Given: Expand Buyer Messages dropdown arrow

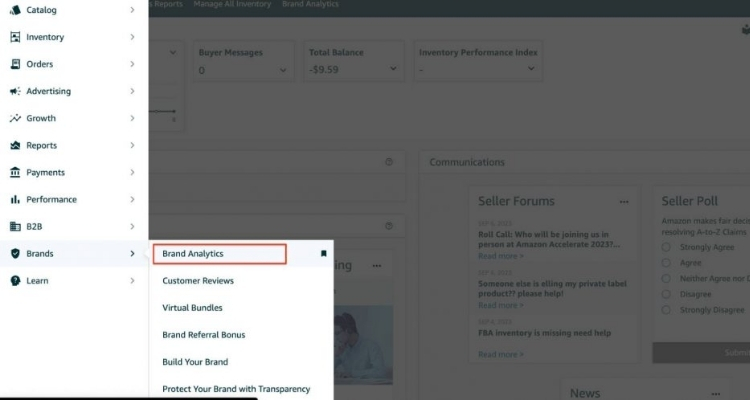Looking at the screenshot, I should (283, 70).
